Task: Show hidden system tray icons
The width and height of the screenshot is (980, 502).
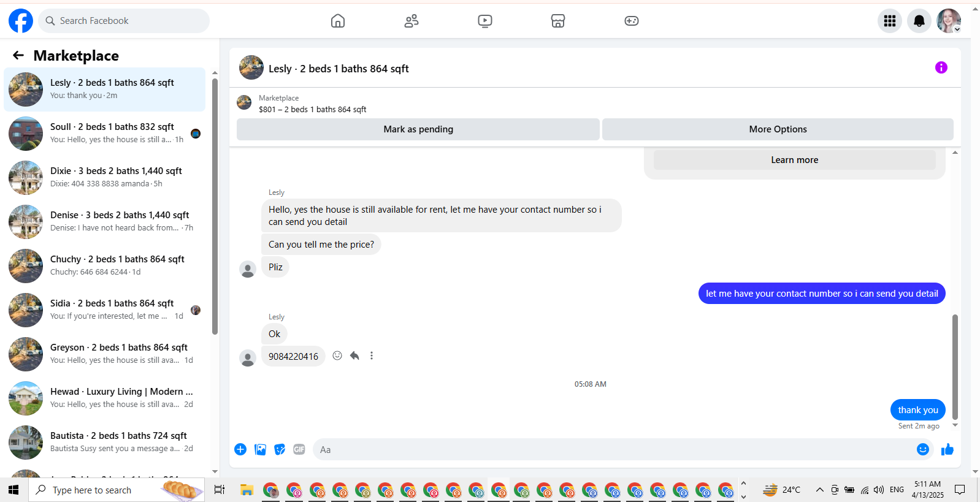Action: pos(819,490)
